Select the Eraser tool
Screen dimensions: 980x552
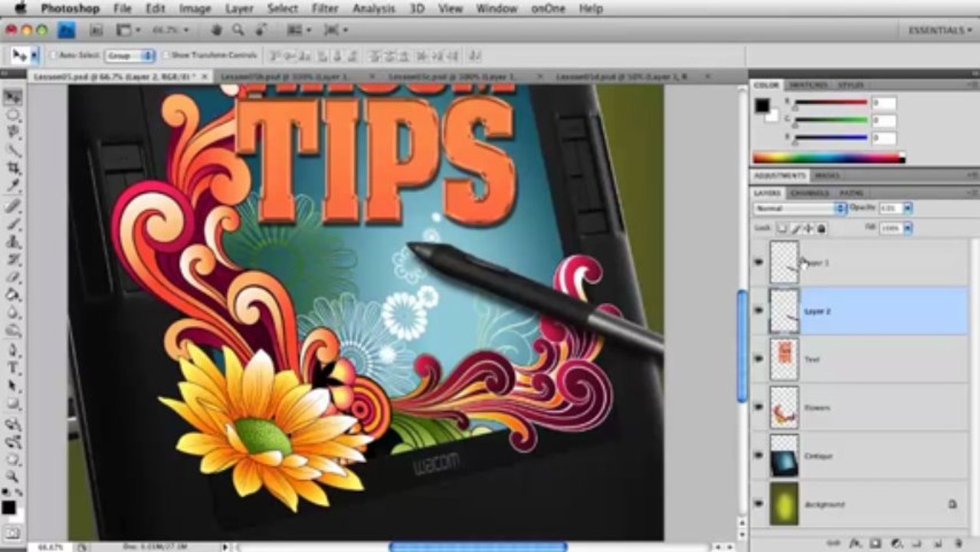(x=12, y=278)
